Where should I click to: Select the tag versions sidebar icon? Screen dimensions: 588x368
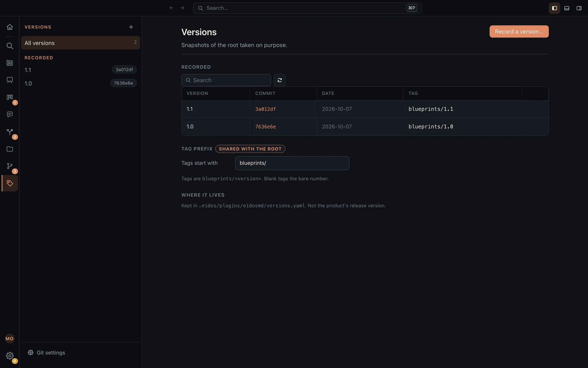click(x=10, y=183)
